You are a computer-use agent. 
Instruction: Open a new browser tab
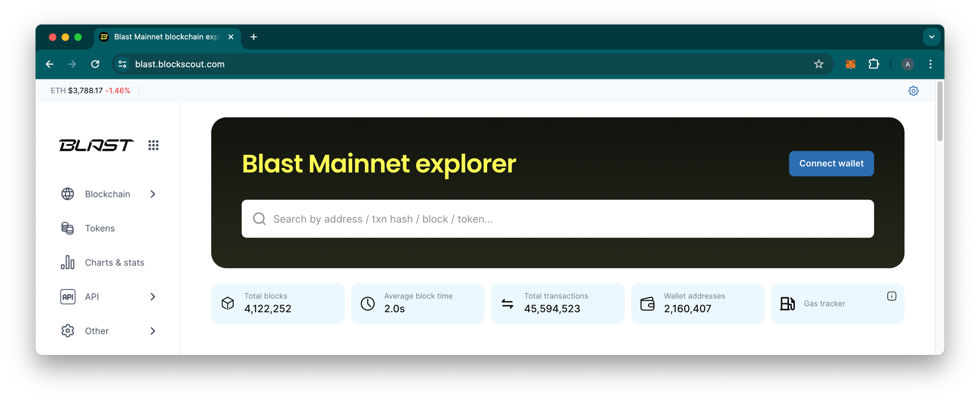click(253, 37)
